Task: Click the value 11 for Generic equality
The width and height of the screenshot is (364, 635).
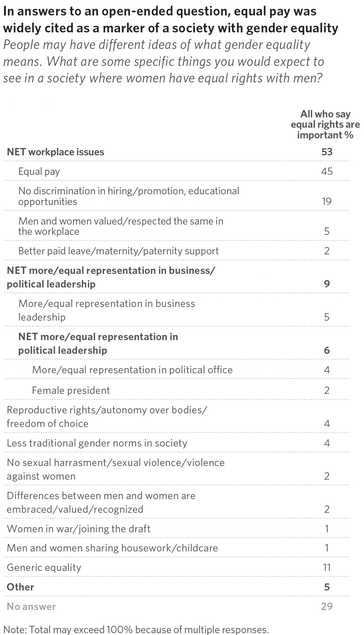Action: click(x=327, y=568)
